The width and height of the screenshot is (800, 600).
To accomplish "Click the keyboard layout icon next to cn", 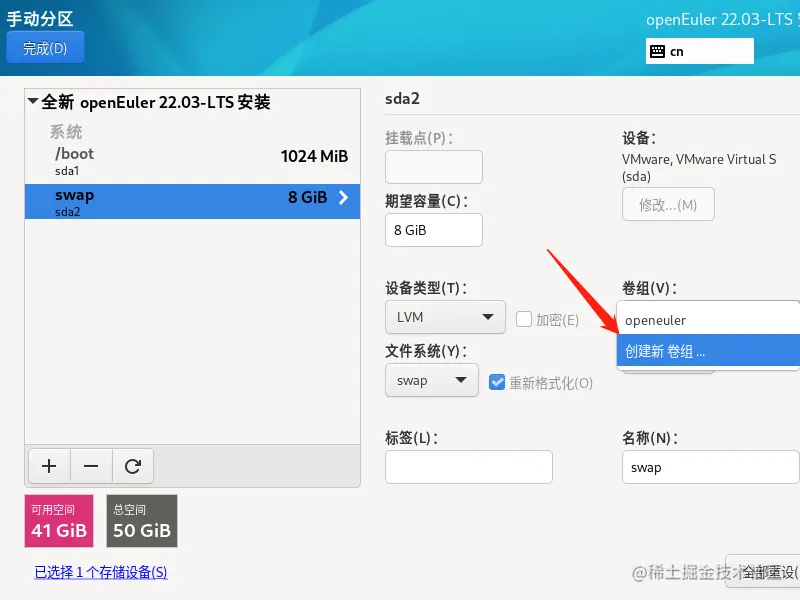I will coord(657,51).
